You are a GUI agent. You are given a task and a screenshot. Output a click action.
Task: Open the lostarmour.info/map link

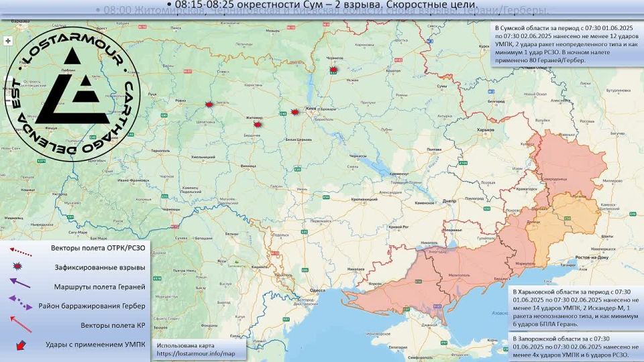(x=197, y=353)
